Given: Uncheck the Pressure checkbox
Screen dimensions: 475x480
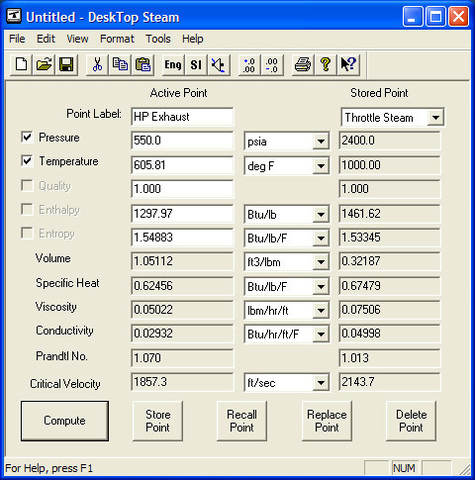Looking at the screenshot, I should pyautogui.click(x=27, y=137).
